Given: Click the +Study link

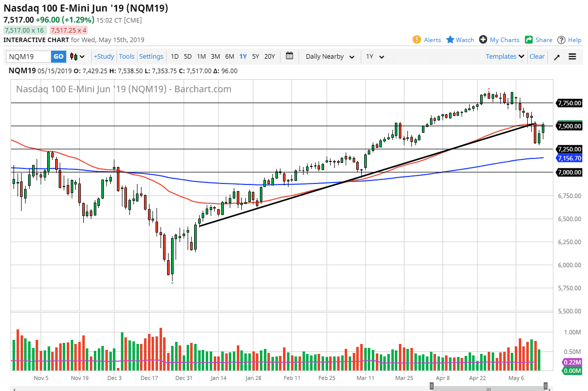Looking at the screenshot, I should tap(103, 57).
